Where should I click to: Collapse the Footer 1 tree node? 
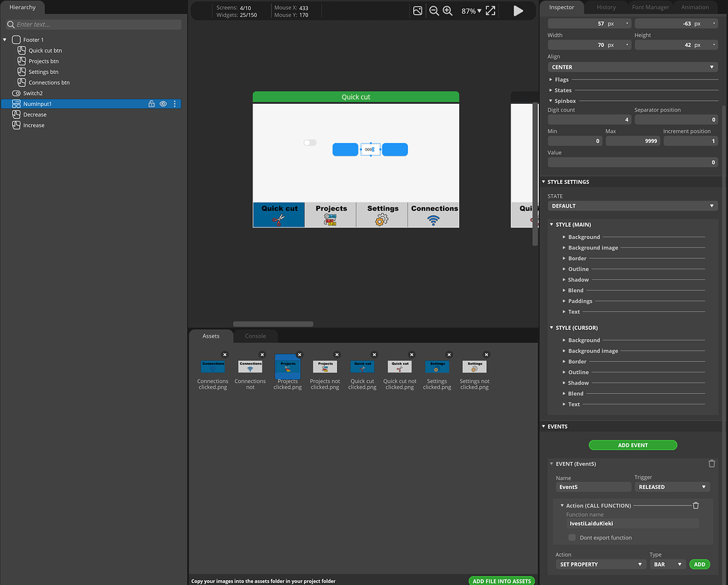pos(6,40)
